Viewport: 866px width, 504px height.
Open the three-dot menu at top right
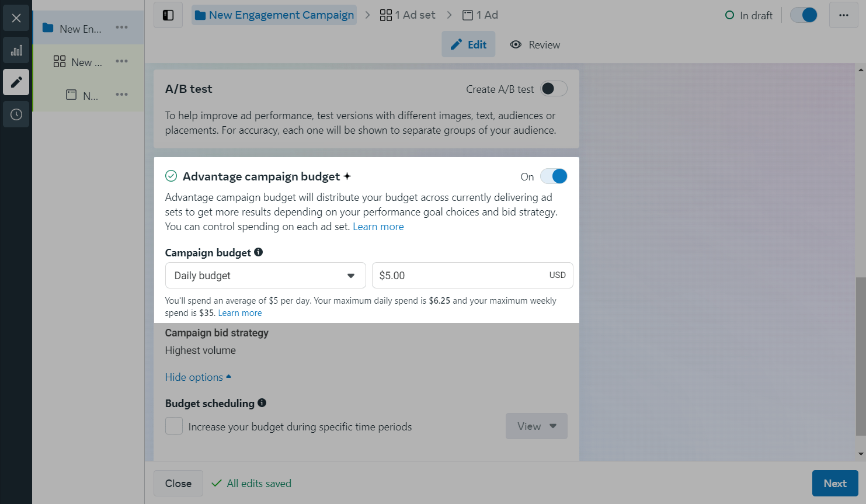[x=843, y=15]
